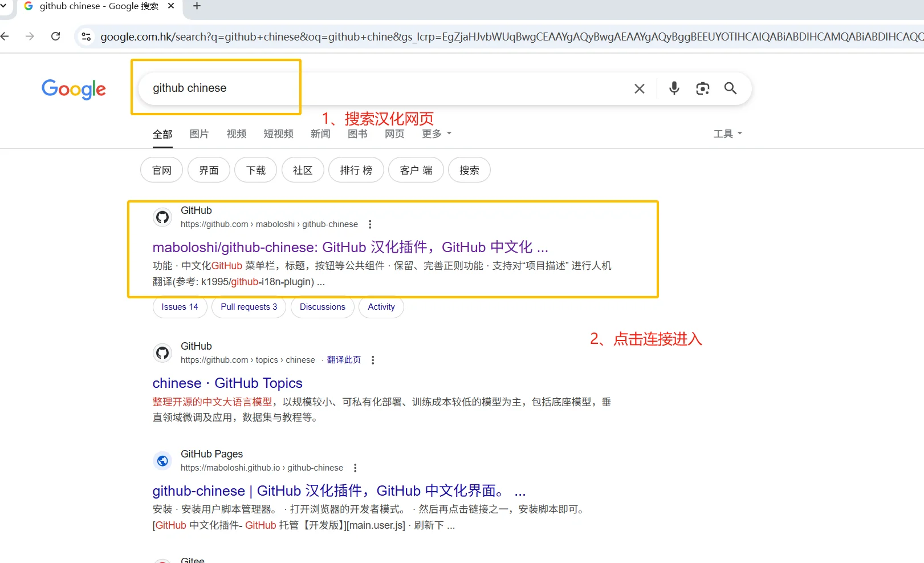Expand the 更多 search categories menu

435,133
